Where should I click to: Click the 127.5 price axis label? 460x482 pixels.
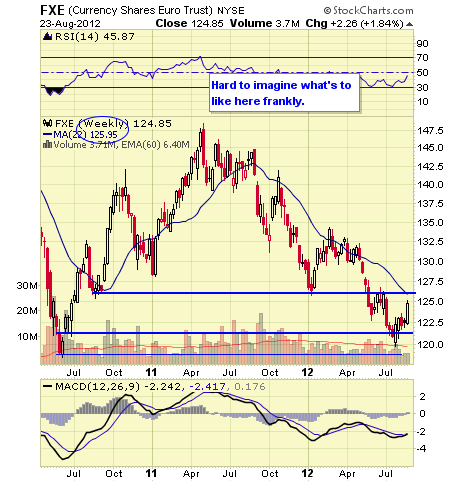coord(430,282)
